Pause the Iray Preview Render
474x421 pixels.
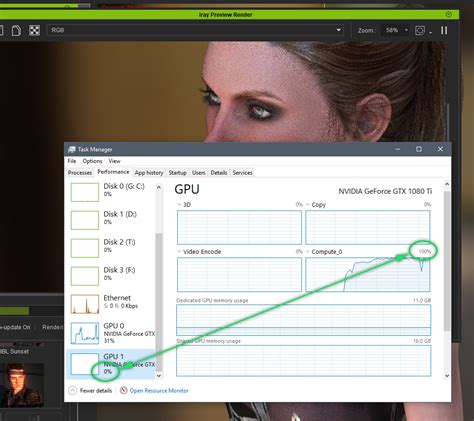(x=444, y=30)
